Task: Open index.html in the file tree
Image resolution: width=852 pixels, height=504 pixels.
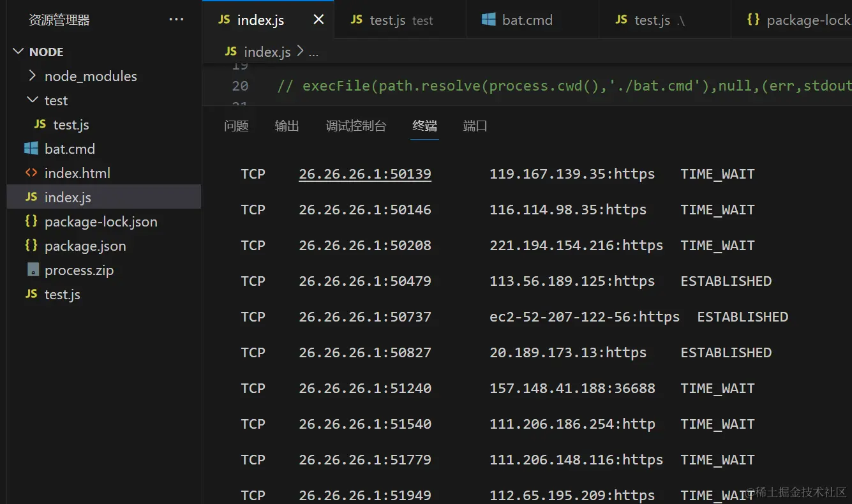Action: coord(77,173)
